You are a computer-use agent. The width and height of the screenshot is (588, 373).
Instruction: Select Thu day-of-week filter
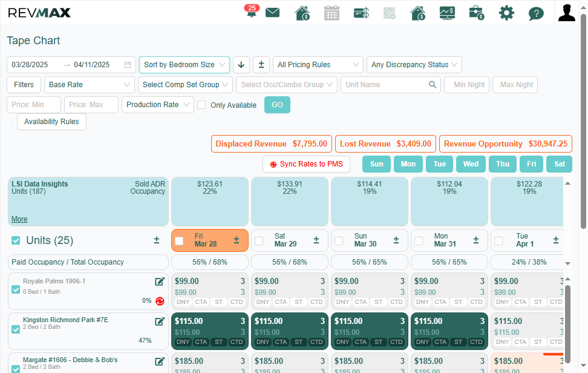coord(503,164)
